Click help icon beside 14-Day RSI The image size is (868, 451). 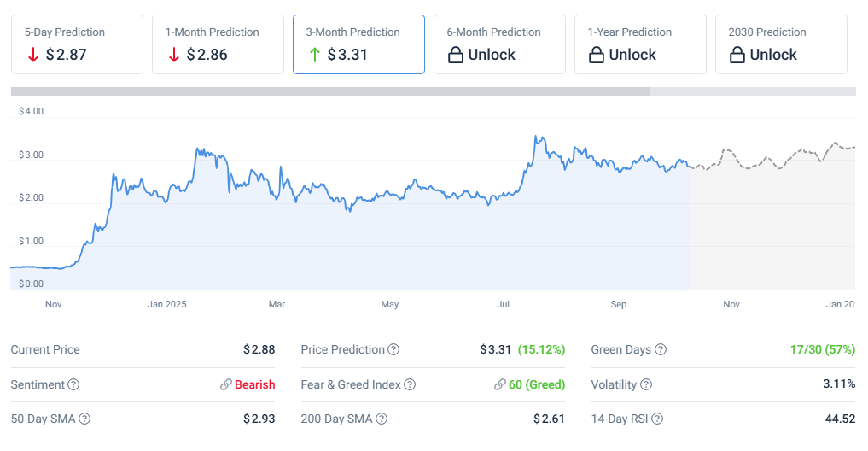point(656,419)
